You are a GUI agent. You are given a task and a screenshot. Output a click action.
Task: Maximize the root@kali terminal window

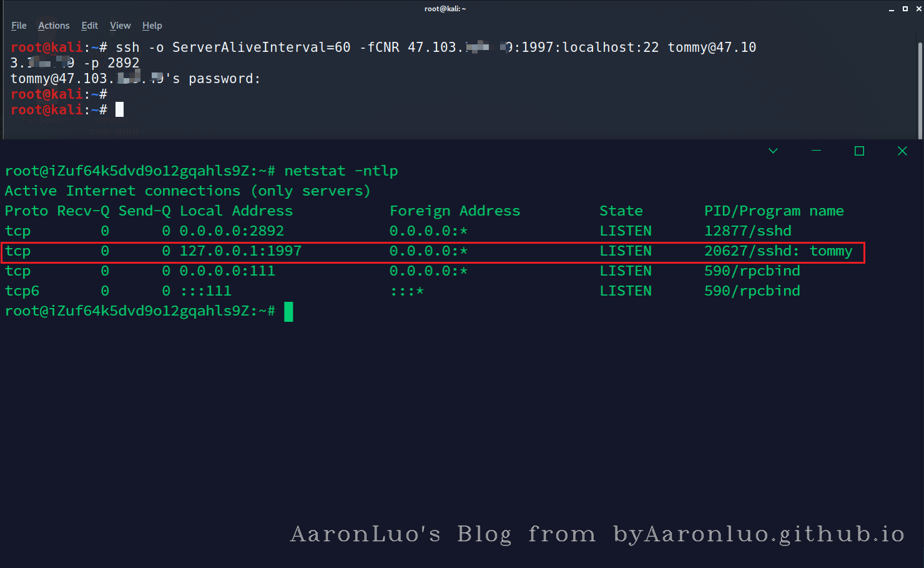click(x=905, y=9)
